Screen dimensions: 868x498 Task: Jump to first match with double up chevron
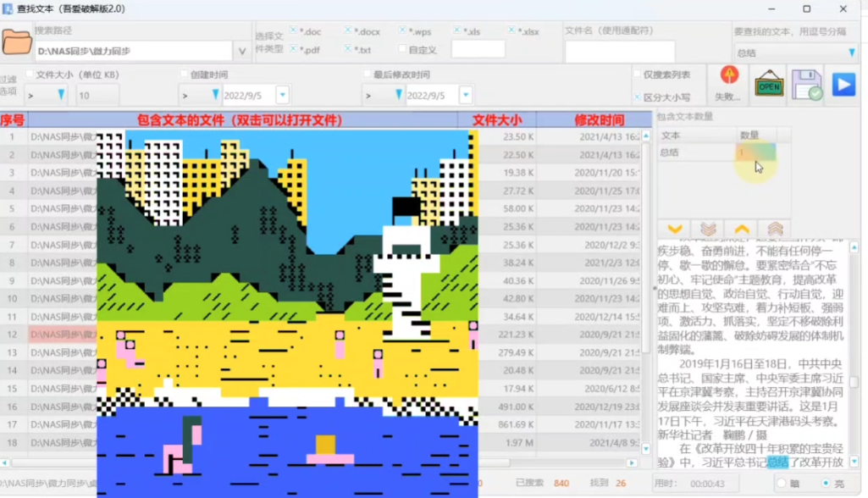coord(774,229)
